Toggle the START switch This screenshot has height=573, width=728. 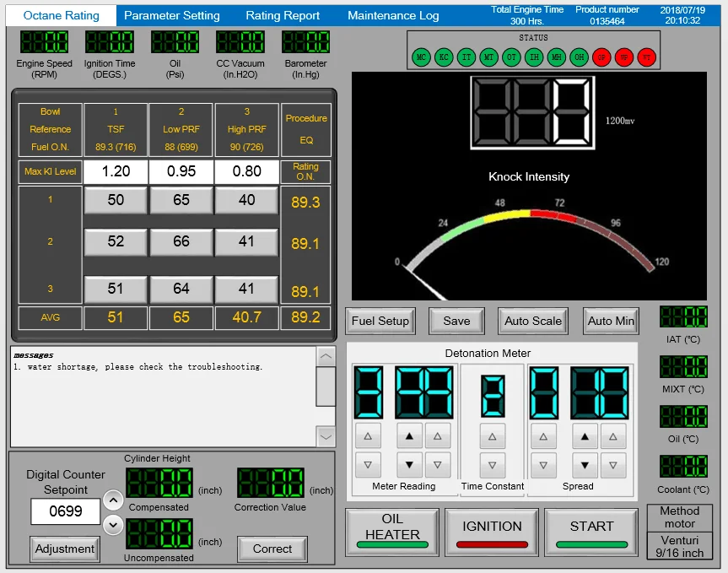pyautogui.click(x=591, y=532)
